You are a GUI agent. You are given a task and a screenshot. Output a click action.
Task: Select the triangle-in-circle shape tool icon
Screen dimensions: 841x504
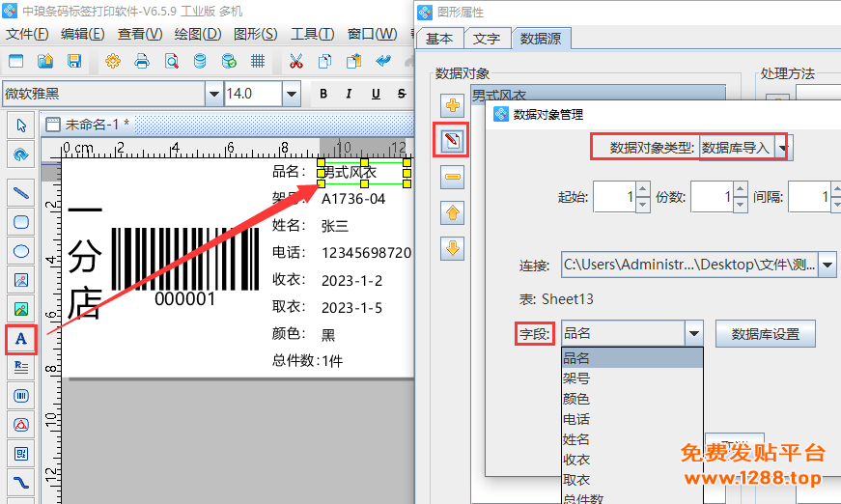point(21,425)
